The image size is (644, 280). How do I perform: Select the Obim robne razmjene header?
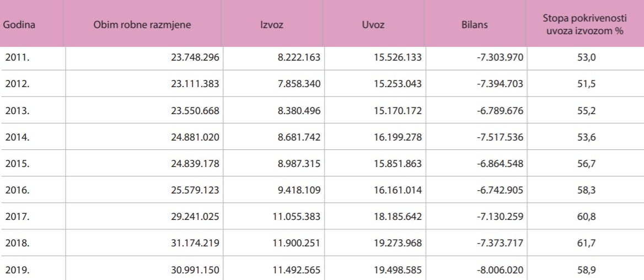(142, 25)
